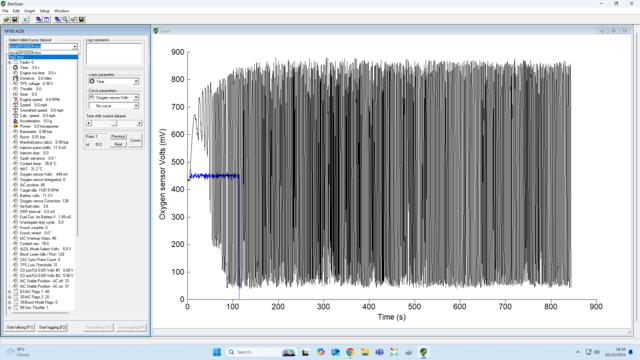Click the Acceleration row icon

[16, 121]
